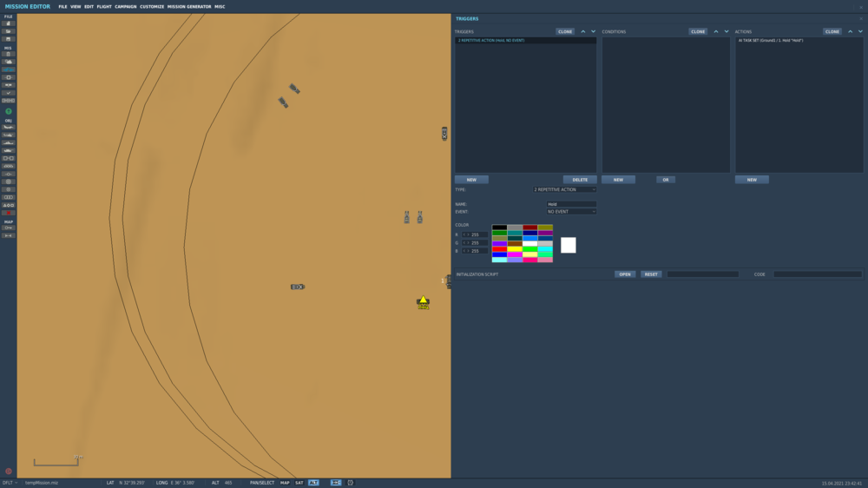Toggle PAN/SELECT mode in status bar
Screen dimensions: 868x488
[262, 483]
